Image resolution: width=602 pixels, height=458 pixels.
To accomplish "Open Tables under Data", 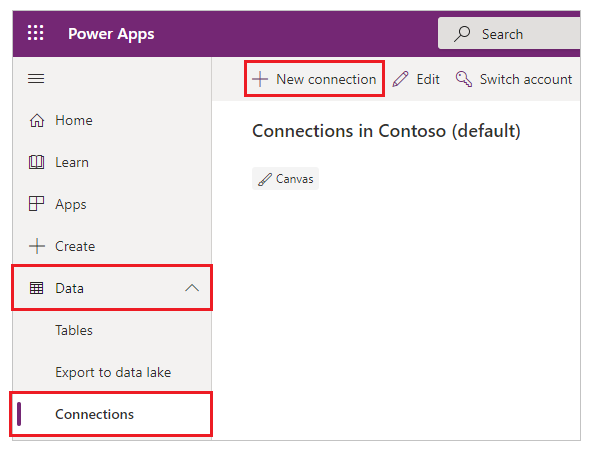I will coord(112,330).
